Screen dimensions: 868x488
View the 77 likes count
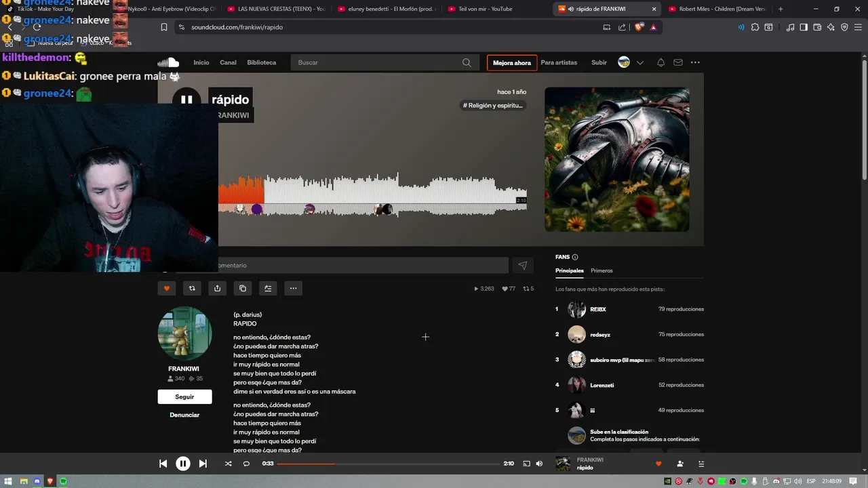(508, 289)
